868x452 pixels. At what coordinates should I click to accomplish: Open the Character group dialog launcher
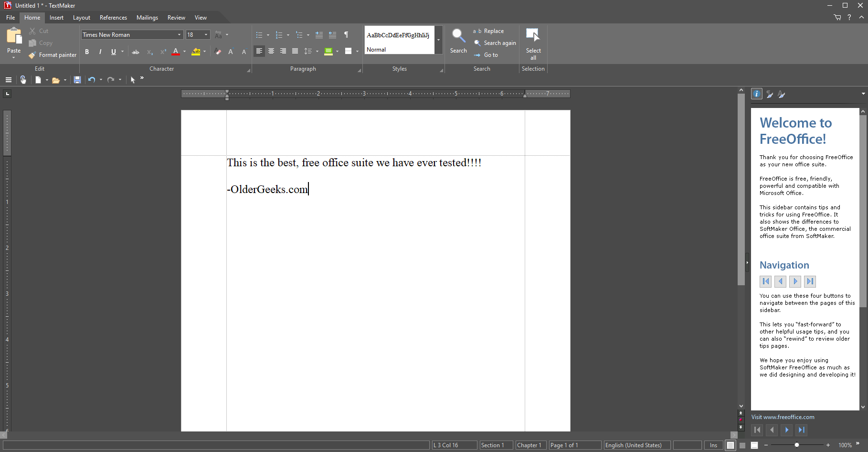[x=248, y=70]
